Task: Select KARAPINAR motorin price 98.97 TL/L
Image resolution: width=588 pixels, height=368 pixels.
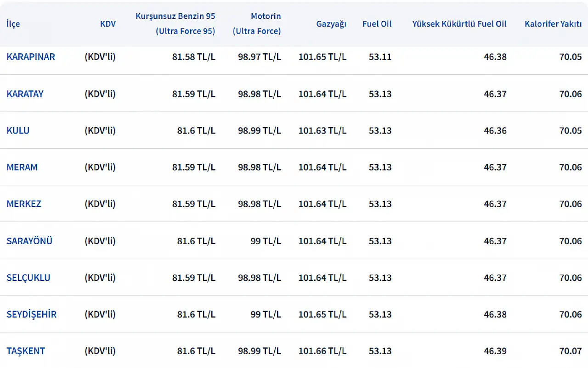Action: pos(260,57)
